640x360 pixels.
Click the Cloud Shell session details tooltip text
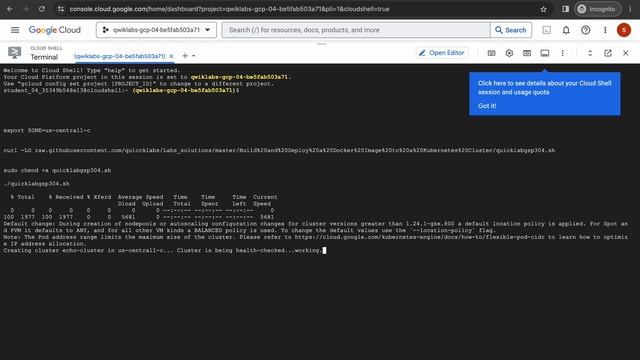tap(544, 87)
